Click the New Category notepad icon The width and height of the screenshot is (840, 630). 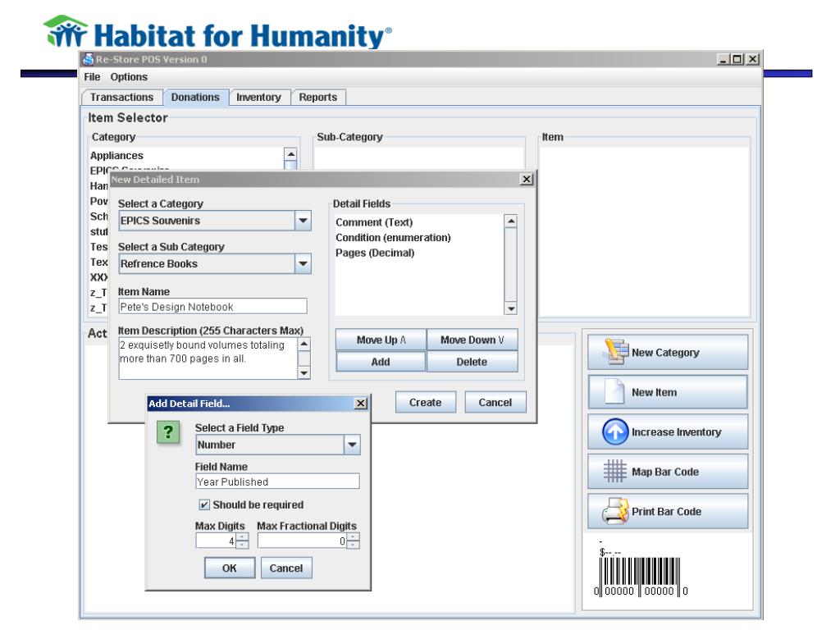pos(615,352)
